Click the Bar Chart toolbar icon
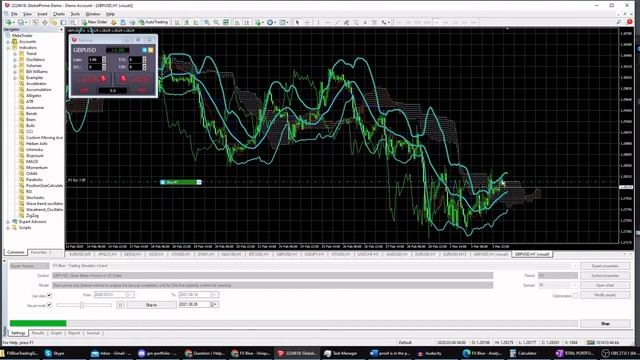 coord(177,22)
